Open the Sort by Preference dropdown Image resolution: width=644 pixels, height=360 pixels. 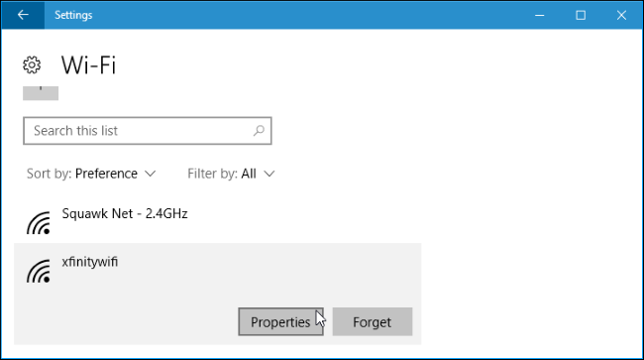pos(91,174)
